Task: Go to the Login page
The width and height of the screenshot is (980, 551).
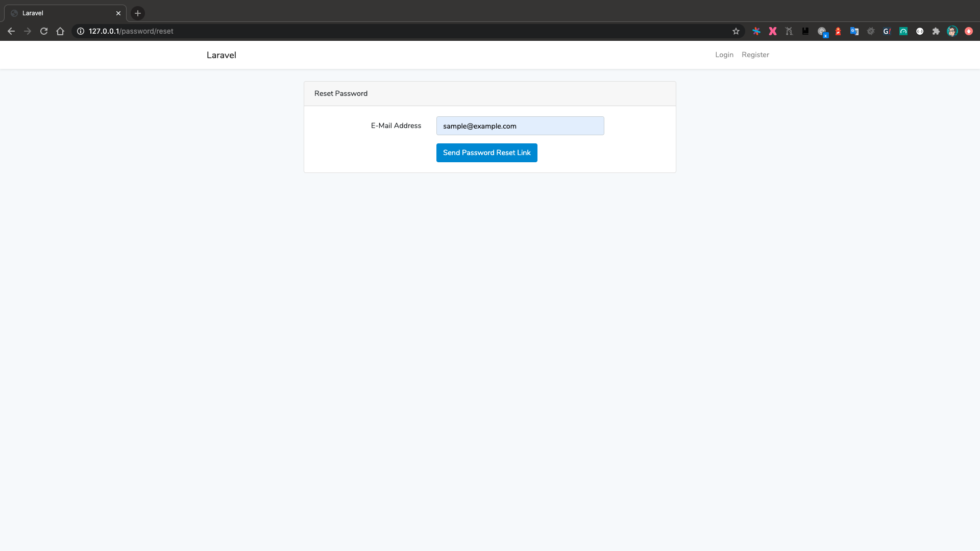Action: click(x=724, y=55)
